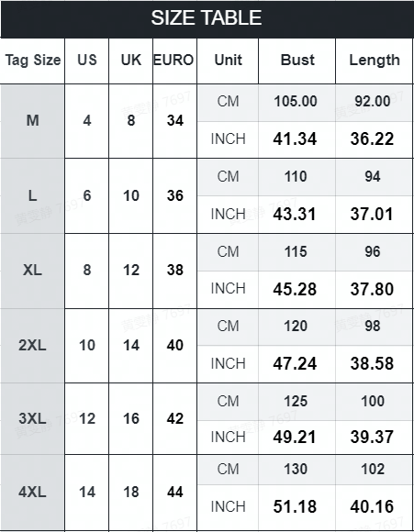This screenshot has width=414, height=532.
Task: Select the 2XL tag size cell
Action: pyautogui.click(x=33, y=346)
